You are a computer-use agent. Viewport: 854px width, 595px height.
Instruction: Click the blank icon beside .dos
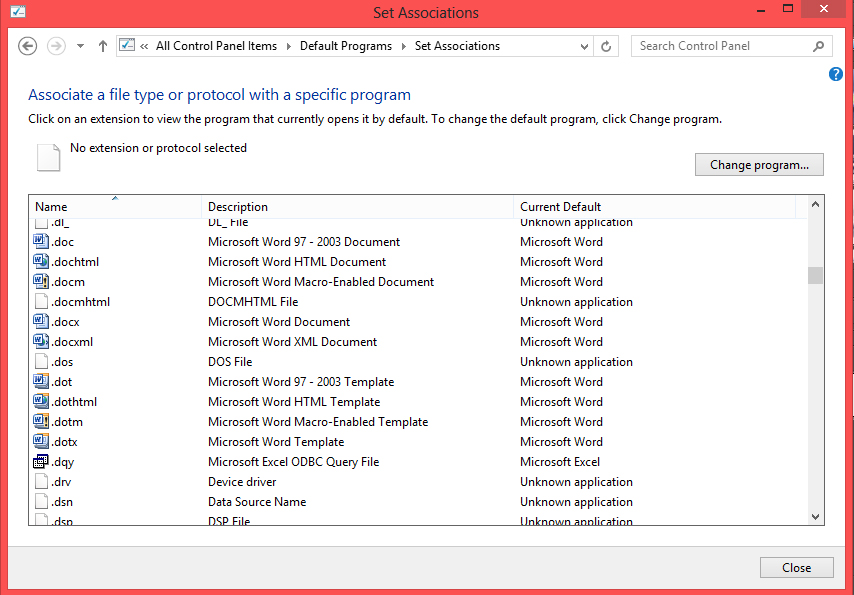[41, 362]
